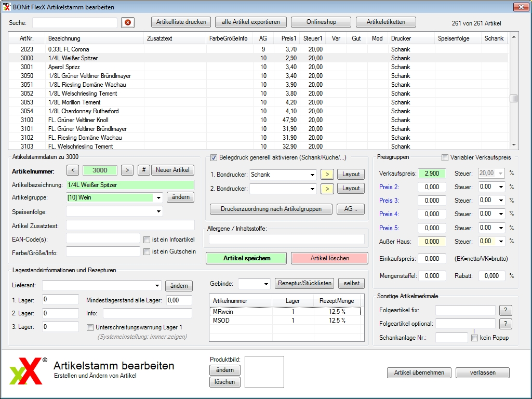
Task: Click the Drucker column header
Action: click(411, 38)
